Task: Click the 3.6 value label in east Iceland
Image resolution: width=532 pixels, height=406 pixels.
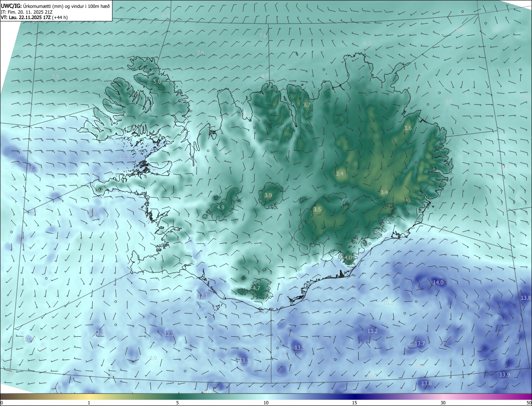Action: click(408, 128)
